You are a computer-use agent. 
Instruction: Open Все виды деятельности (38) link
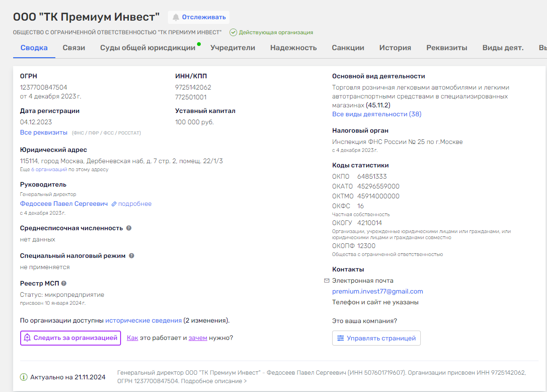(x=377, y=114)
